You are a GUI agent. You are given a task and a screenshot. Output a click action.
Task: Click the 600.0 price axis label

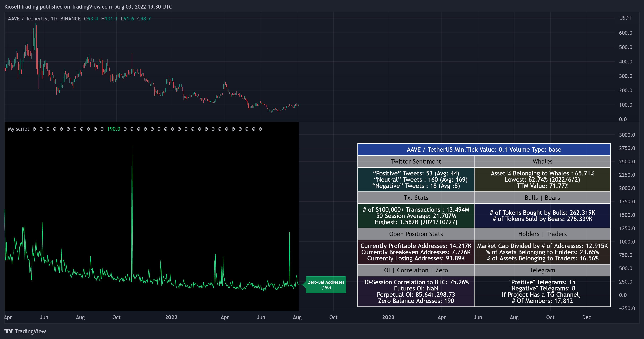point(626,33)
